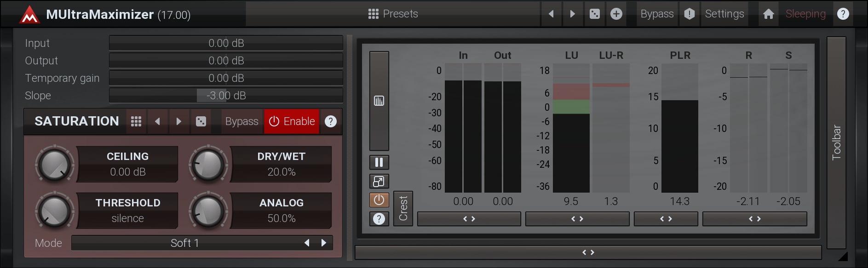868x268 pixels.
Task: Pause the meter display
Action: click(x=379, y=162)
